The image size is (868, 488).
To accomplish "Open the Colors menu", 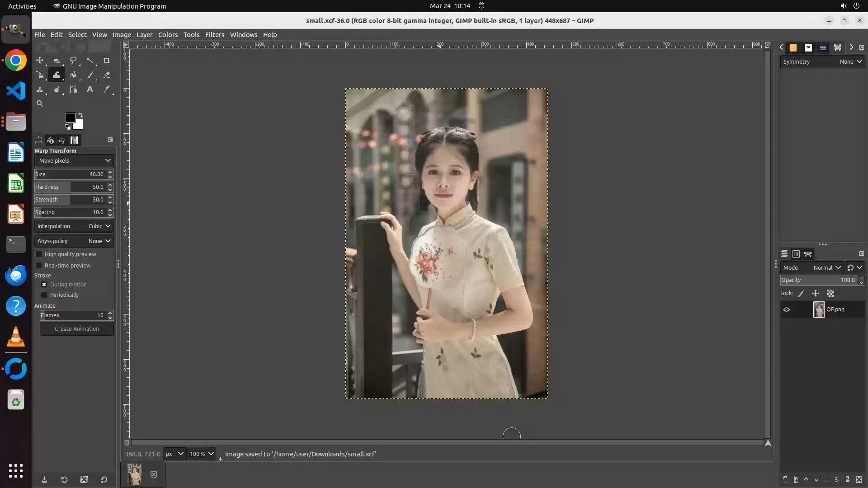I will pos(168,35).
